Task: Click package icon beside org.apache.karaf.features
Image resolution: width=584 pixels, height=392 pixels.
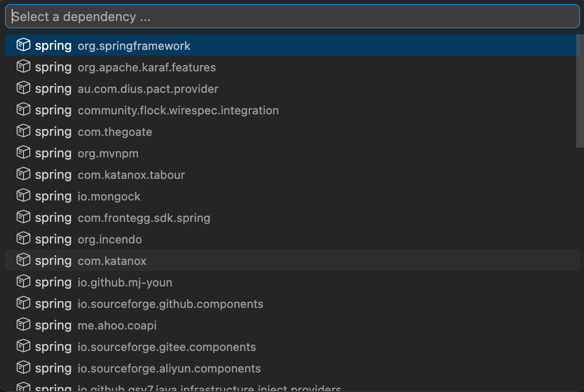Action: pos(23,66)
